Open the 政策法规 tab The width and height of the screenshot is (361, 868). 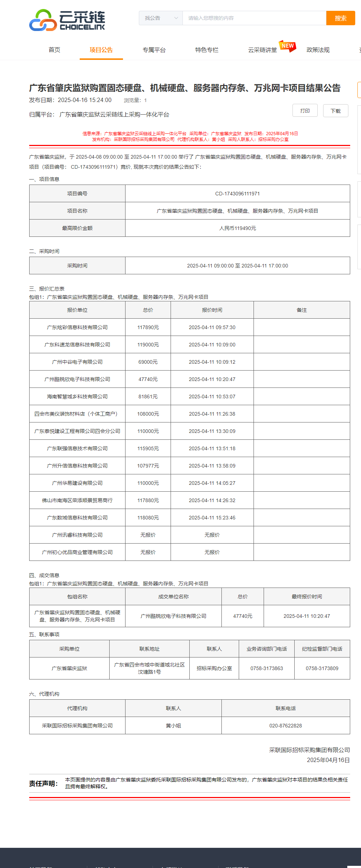click(x=318, y=50)
